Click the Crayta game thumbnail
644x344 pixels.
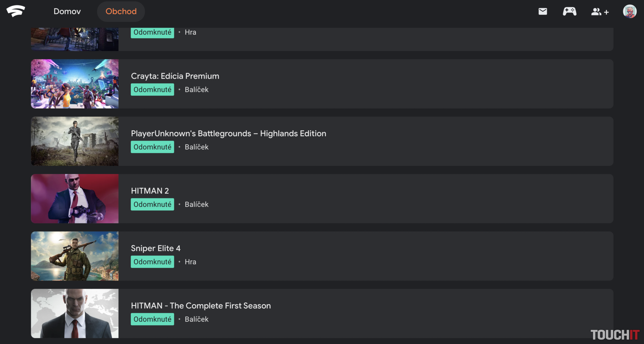(x=75, y=84)
